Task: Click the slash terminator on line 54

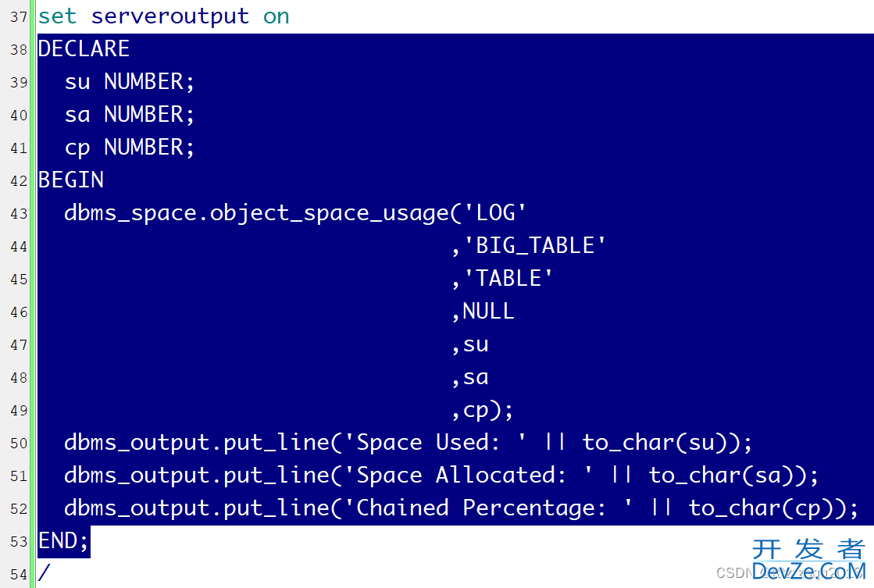Action: click(44, 573)
